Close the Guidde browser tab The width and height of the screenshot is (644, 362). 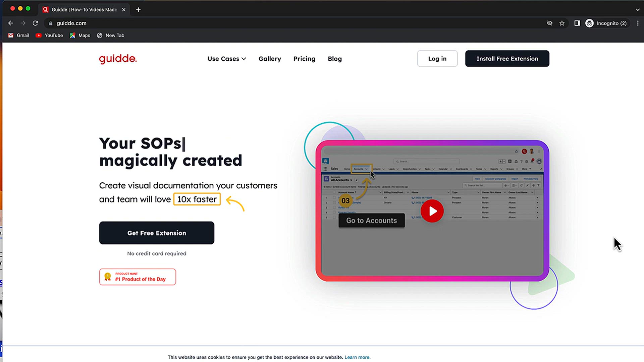click(124, 10)
